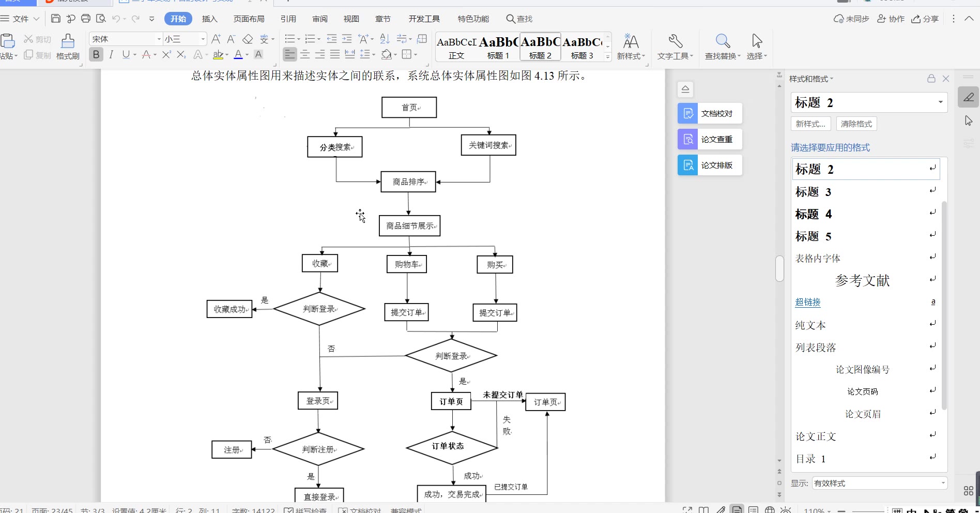Click the text highlight color swatch

218,54
